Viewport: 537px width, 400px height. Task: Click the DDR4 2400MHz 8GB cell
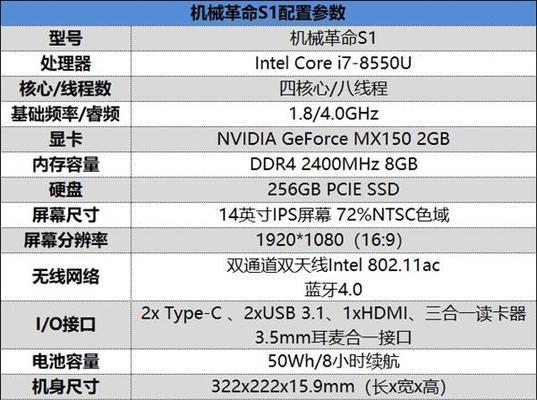pos(334,164)
